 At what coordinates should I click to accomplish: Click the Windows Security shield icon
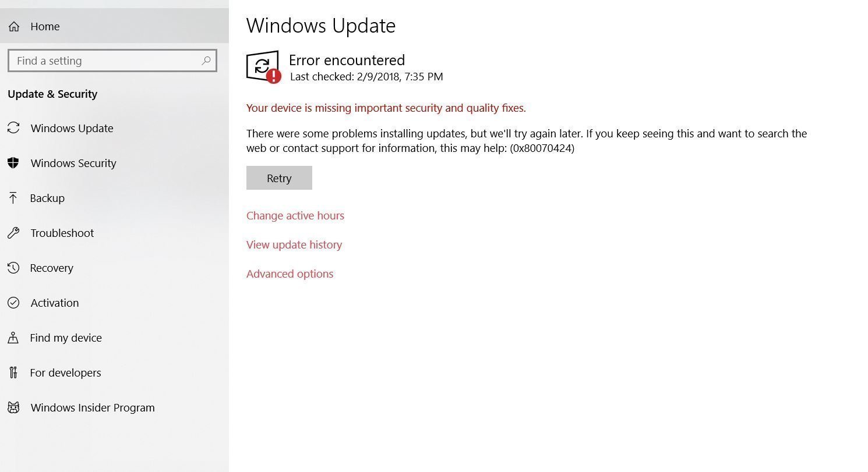point(13,163)
